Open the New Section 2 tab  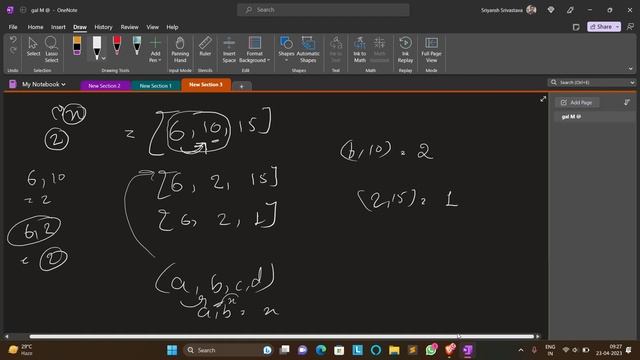104,86
